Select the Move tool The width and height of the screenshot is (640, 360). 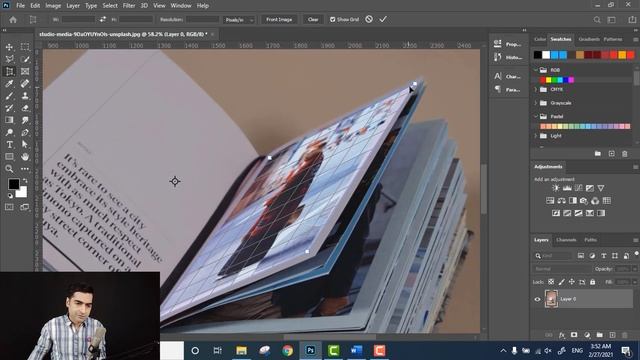[9, 47]
